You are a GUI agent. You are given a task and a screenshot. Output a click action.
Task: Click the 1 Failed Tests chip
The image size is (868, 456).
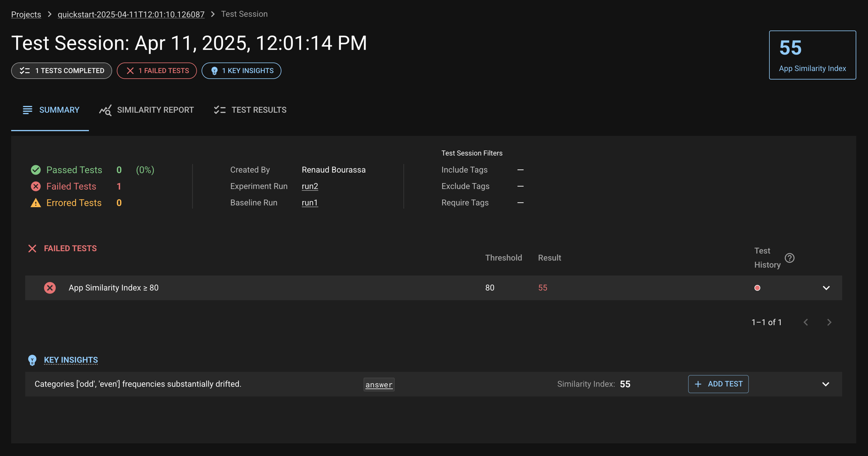tap(157, 71)
